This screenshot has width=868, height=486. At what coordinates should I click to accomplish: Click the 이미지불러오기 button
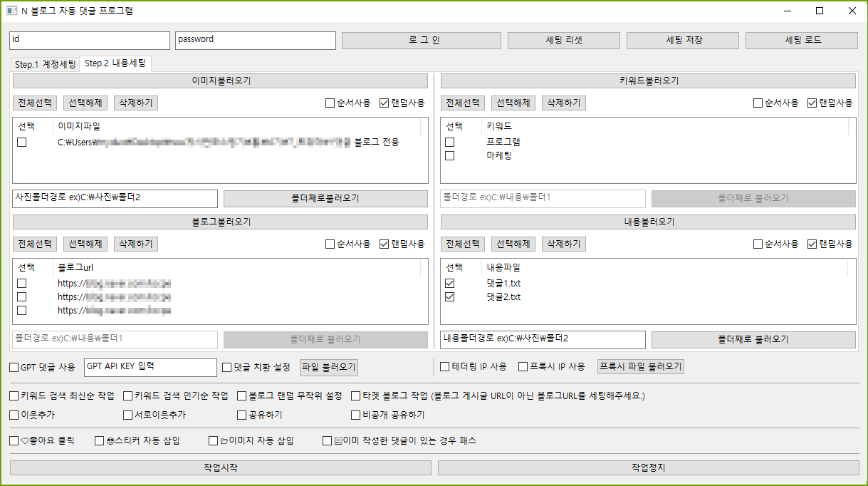coord(221,81)
